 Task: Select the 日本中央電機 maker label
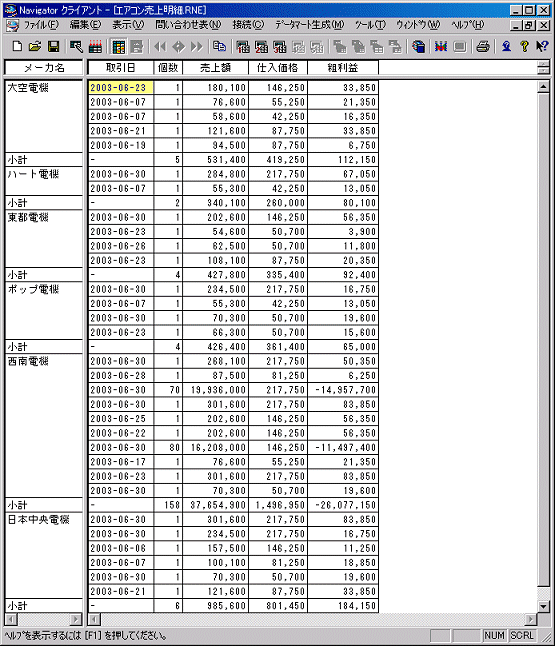pos(38,520)
